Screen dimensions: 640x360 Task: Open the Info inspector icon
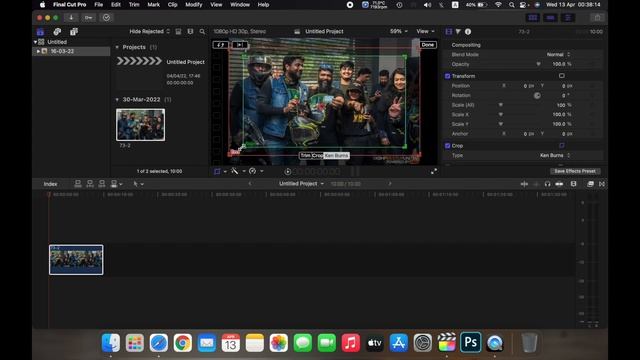pos(468,31)
